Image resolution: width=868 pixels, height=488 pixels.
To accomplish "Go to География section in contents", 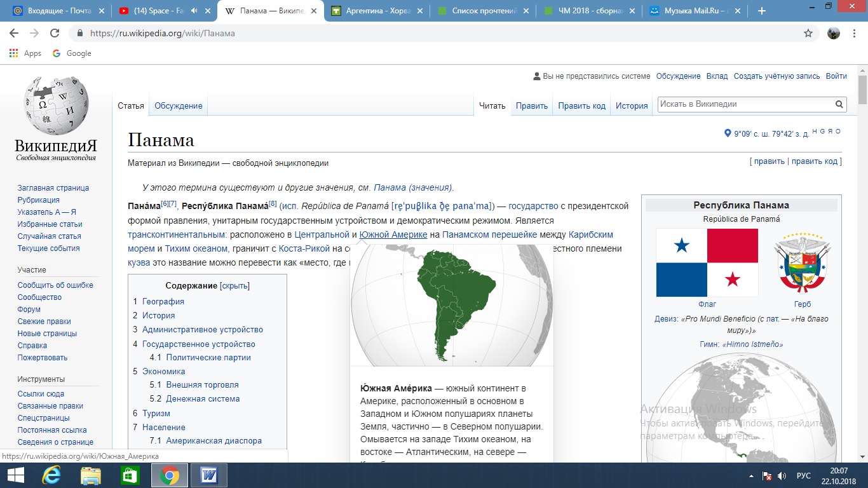I will click(x=163, y=302).
